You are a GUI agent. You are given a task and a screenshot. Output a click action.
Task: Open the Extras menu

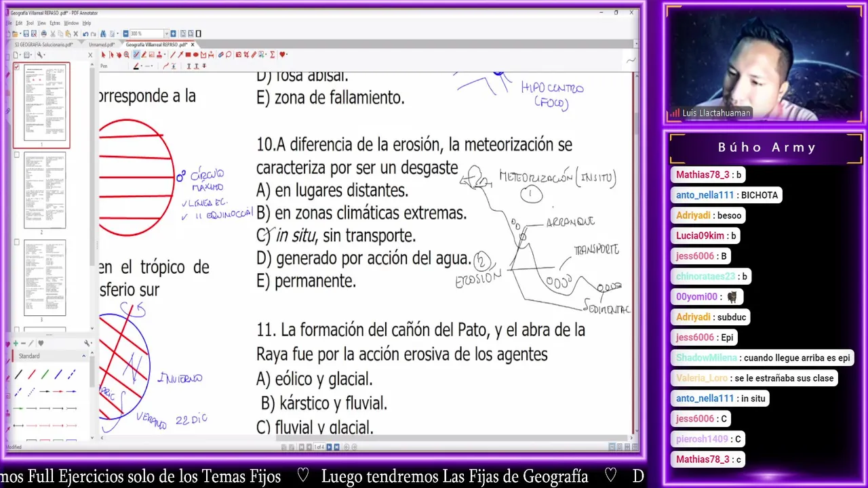[55, 23]
